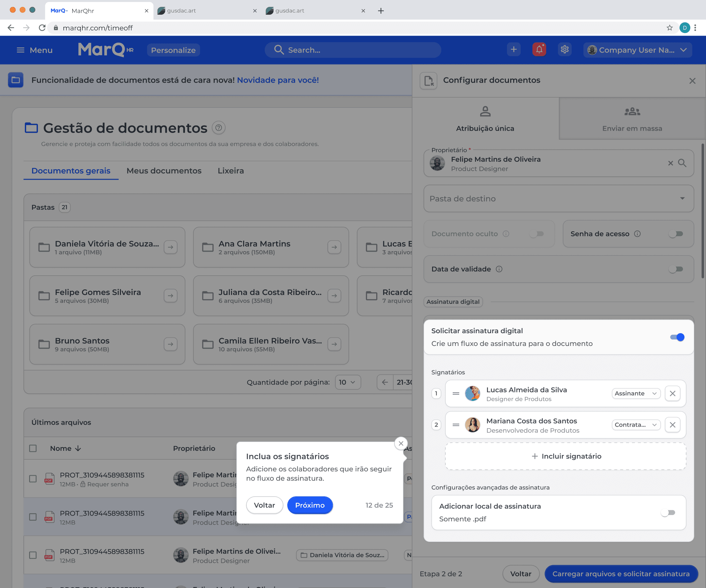Open Daniela Vitória de Souza folder arrow
Screen dimensions: 706x588
pyautogui.click(x=170, y=247)
